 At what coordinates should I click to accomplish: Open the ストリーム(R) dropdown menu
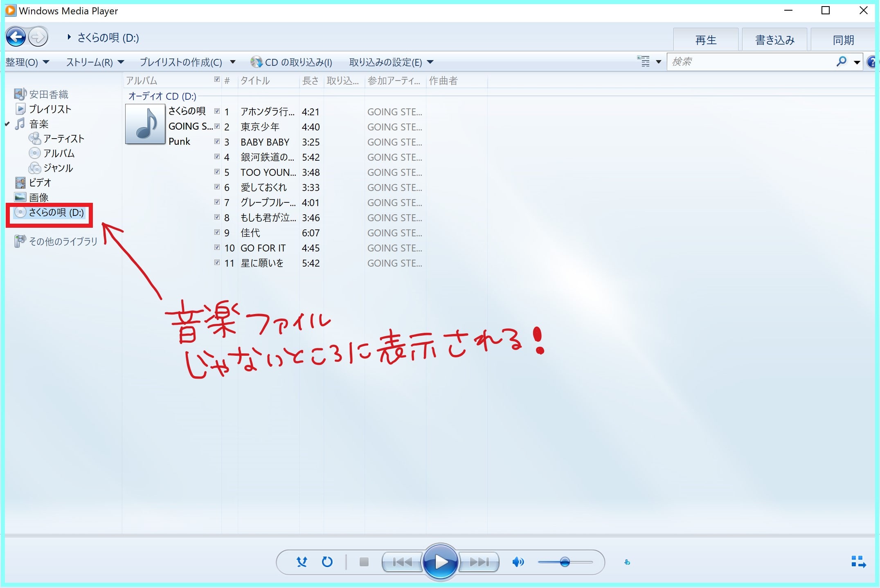pyautogui.click(x=95, y=62)
